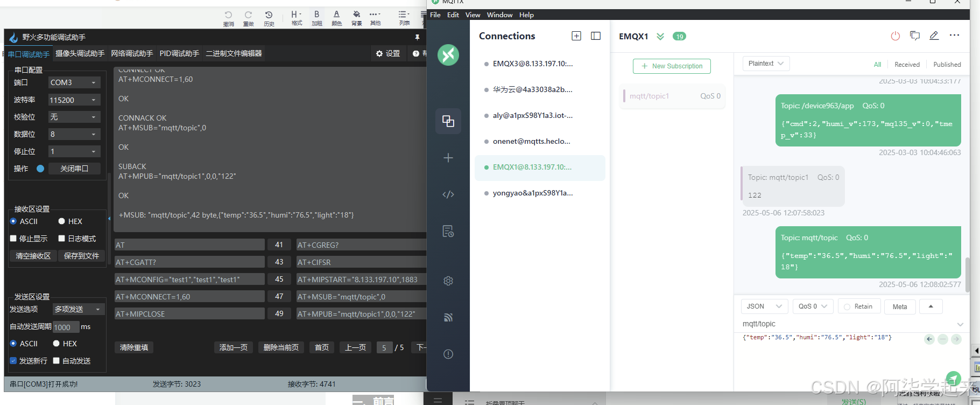Open the 发送选项 多项发送 dropdown
Viewport: 980px width, 405px height.
(78, 309)
